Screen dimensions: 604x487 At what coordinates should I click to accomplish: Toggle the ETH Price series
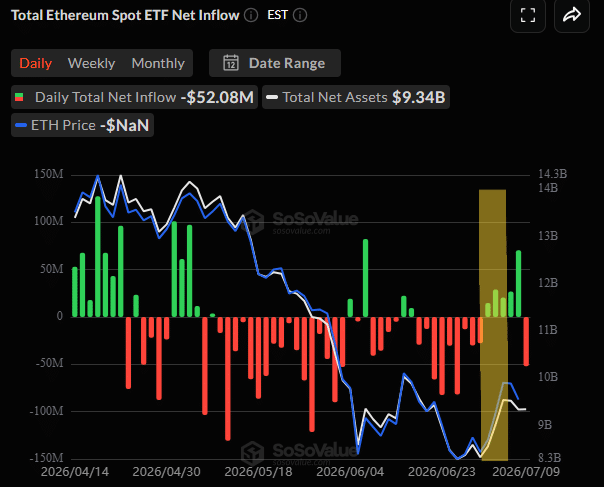click(82, 125)
